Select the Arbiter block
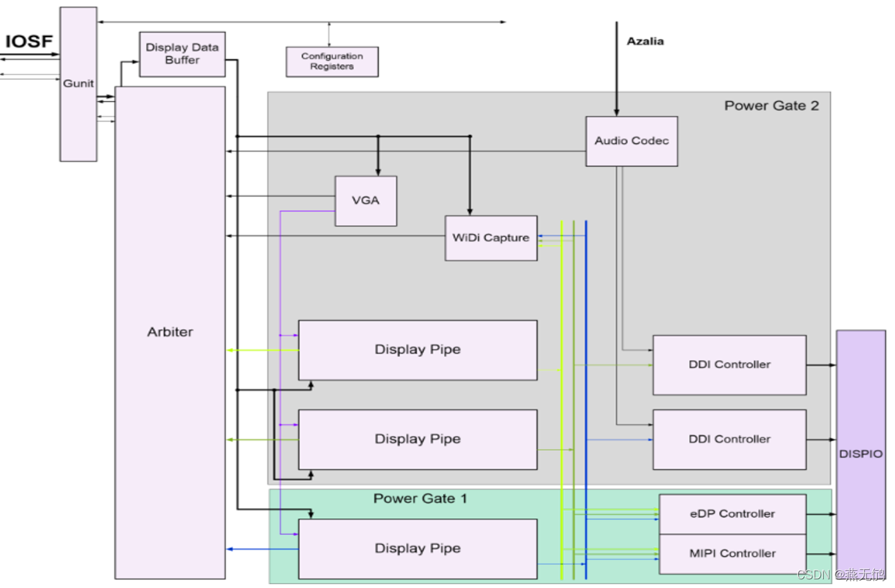 click(x=170, y=332)
